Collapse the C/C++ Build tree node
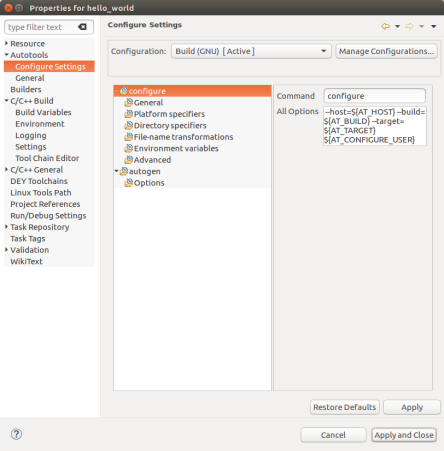This screenshot has height=451, width=444. 6,100
